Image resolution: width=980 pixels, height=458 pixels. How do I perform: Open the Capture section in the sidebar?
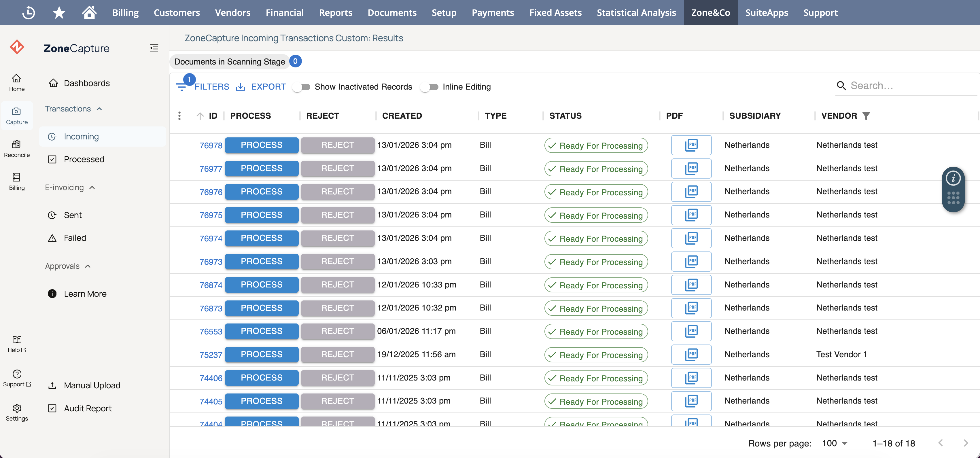click(x=17, y=115)
